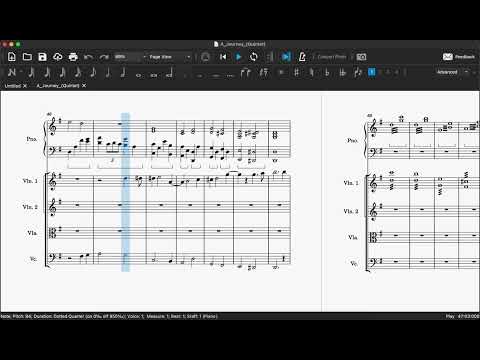Print the score with the printer icon
Image resolution: width=480 pixels, height=360 pixels.
pyautogui.click(x=73, y=57)
